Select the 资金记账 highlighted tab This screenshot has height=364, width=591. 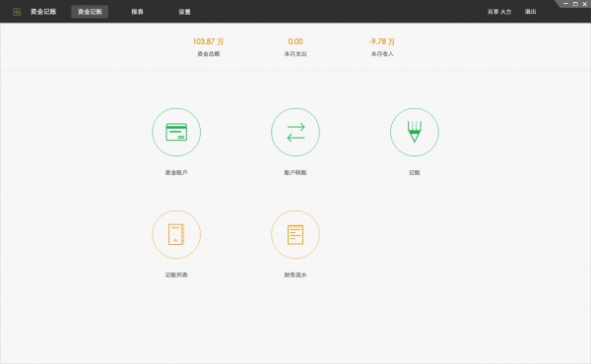[90, 12]
